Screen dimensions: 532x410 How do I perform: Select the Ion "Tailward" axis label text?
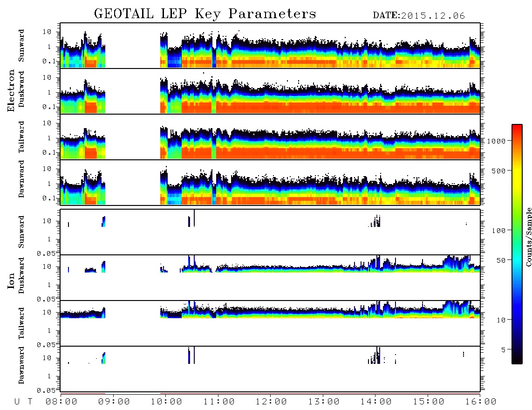pyautogui.click(x=21, y=323)
